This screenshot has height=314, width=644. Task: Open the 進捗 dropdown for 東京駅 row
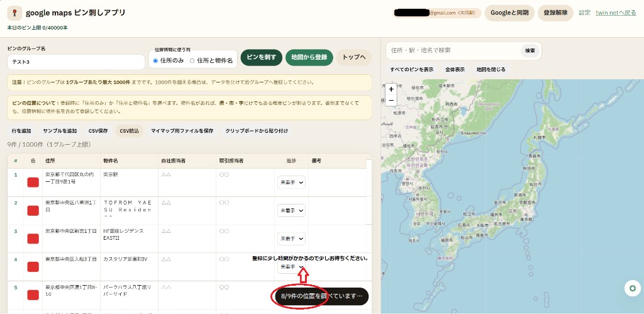[x=291, y=182]
